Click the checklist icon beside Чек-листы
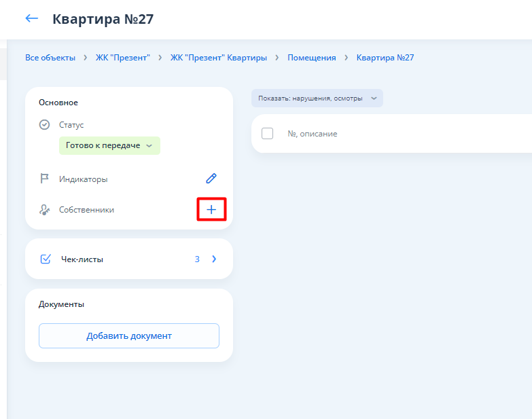The height and width of the screenshot is (419, 532). [46, 259]
